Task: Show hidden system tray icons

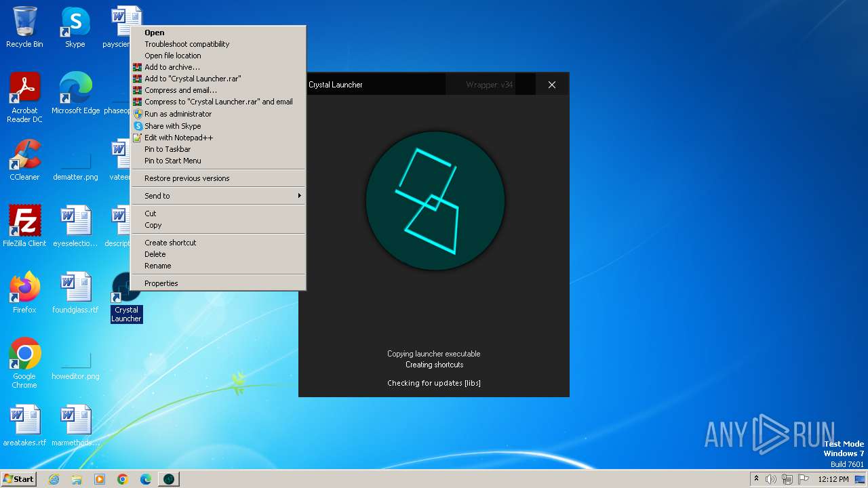Action: click(x=756, y=479)
